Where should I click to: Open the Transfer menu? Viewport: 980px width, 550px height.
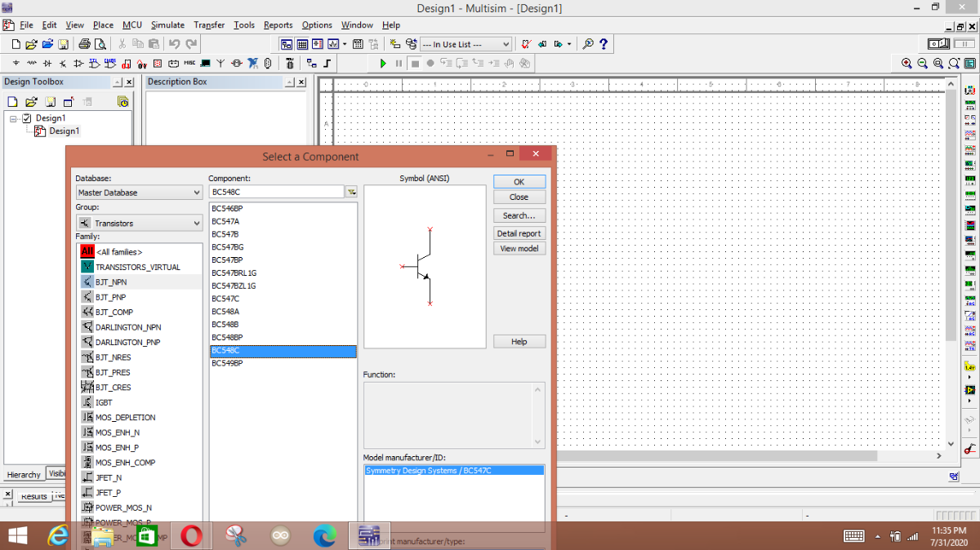point(209,25)
